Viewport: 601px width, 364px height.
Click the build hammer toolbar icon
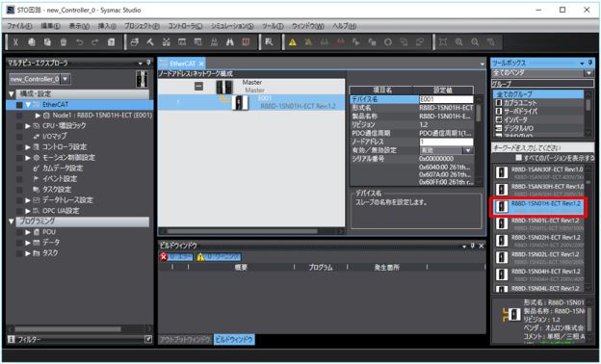coord(150,42)
